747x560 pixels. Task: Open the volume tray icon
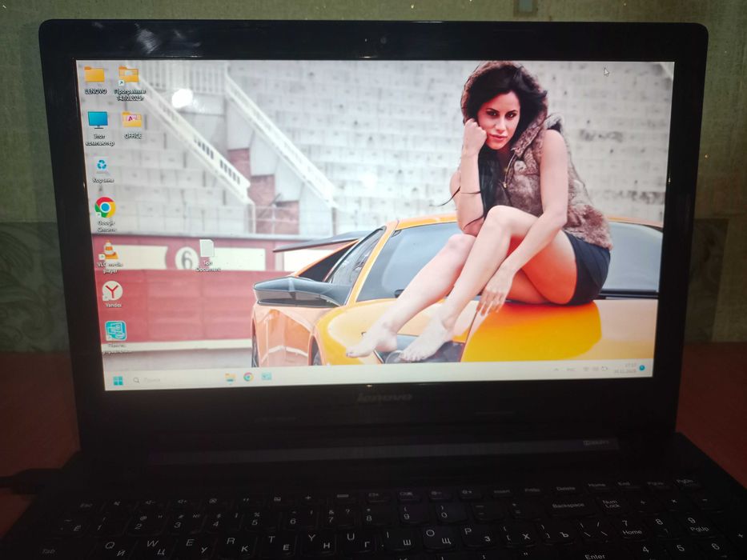click(596, 369)
